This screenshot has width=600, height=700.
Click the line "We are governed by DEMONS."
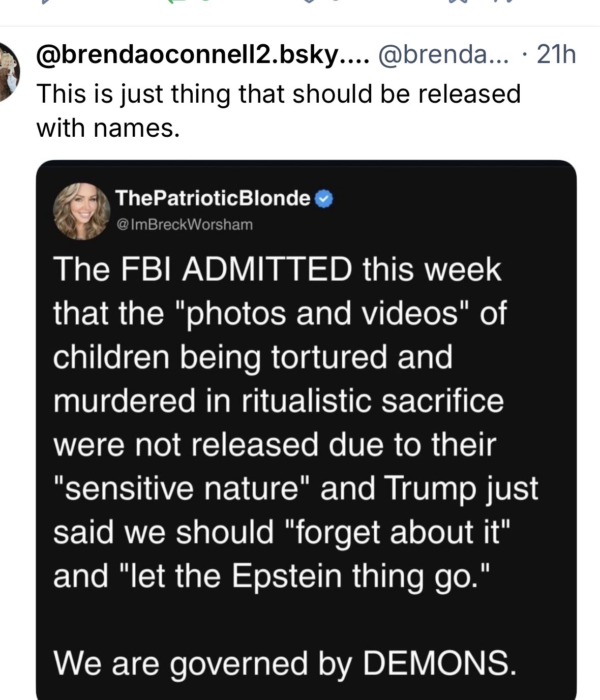coord(284,663)
